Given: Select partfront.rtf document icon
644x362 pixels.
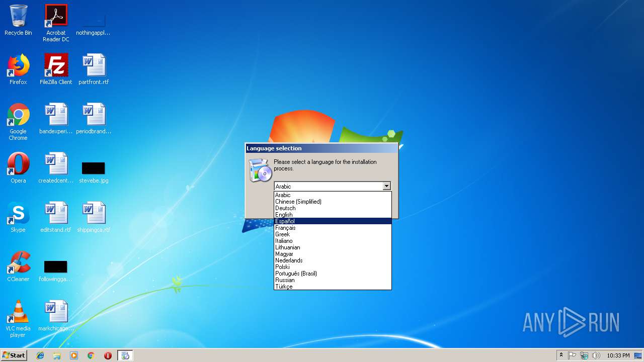Looking at the screenshot, I should (x=94, y=69).
